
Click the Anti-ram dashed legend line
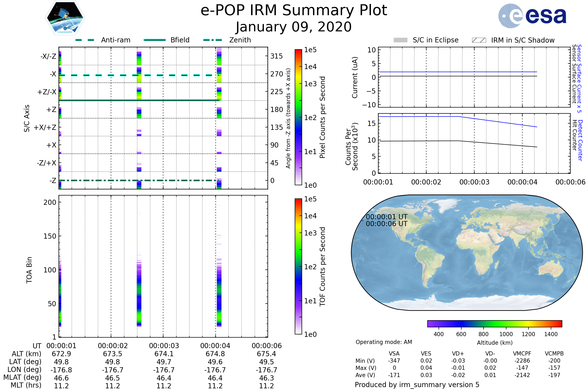[85, 40]
